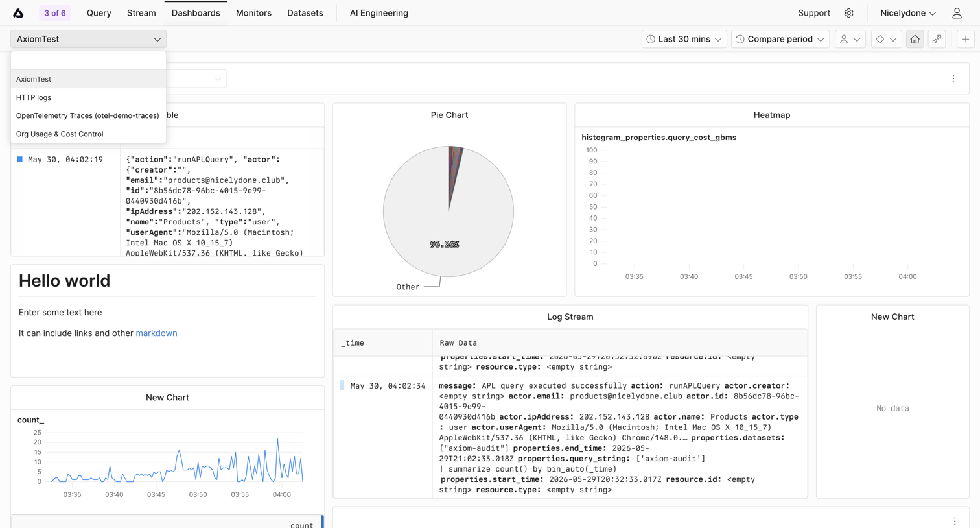Open the Datasets tab

tap(305, 13)
